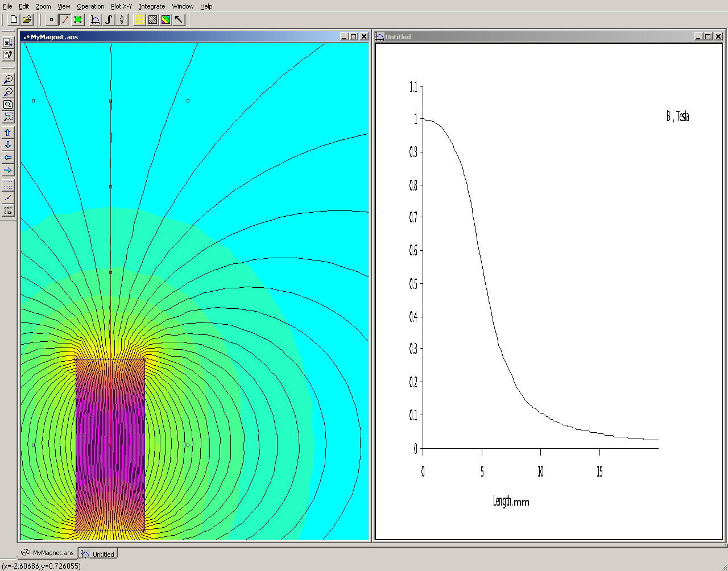
Task: Pan view down arrow
Action: pos(8,145)
